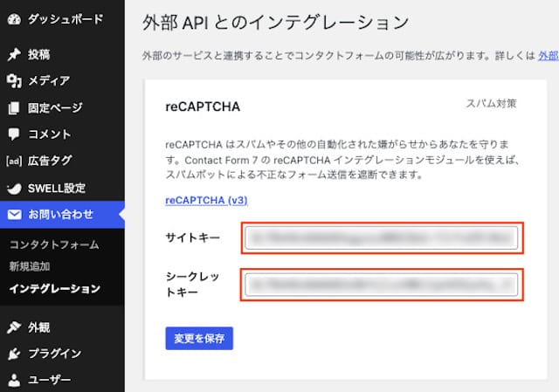Click the 外観 paintbrush icon
This screenshot has width=559, height=392.
click(x=14, y=327)
